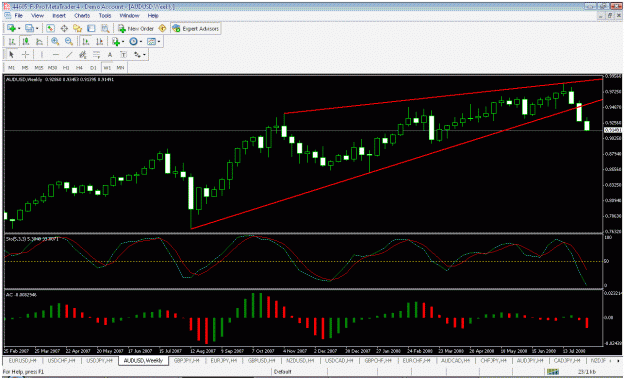Select the Text Label tool
The image size is (625, 378).
pyautogui.click(x=124, y=55)
